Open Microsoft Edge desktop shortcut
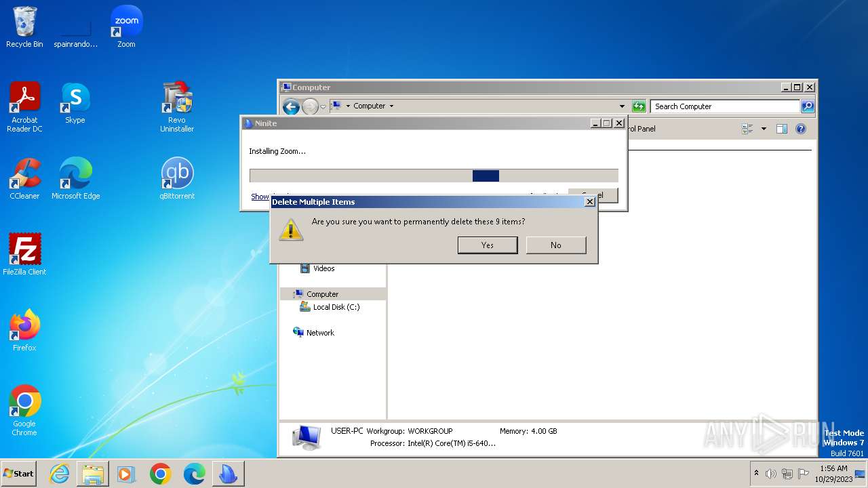 click(x=75, y=179)
